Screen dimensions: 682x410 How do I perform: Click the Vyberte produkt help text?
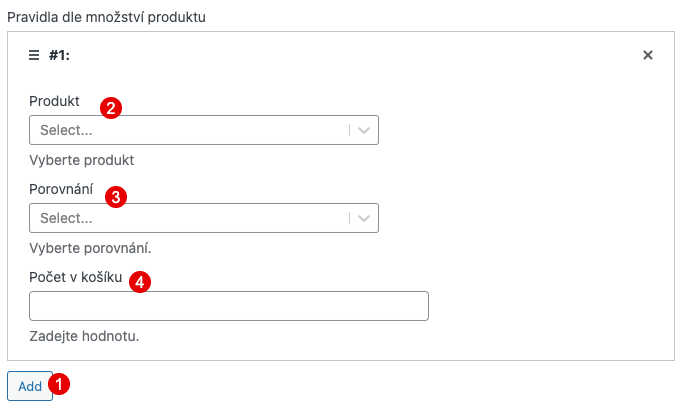[82, 160]
